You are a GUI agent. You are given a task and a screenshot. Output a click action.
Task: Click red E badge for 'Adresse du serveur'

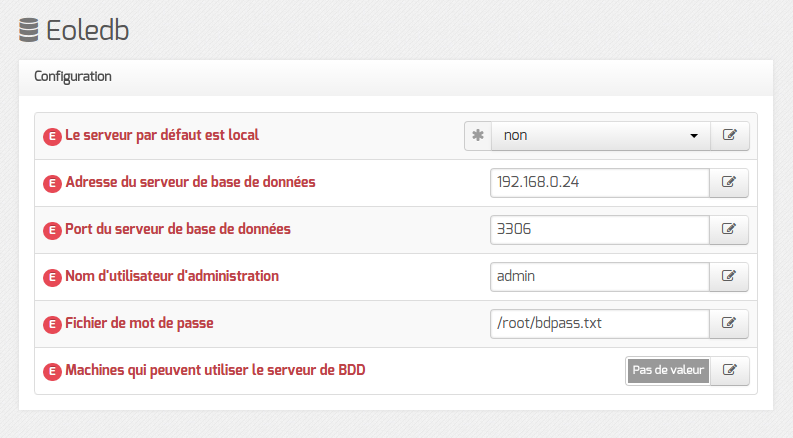pyautogui.click(x=52, y=183)
